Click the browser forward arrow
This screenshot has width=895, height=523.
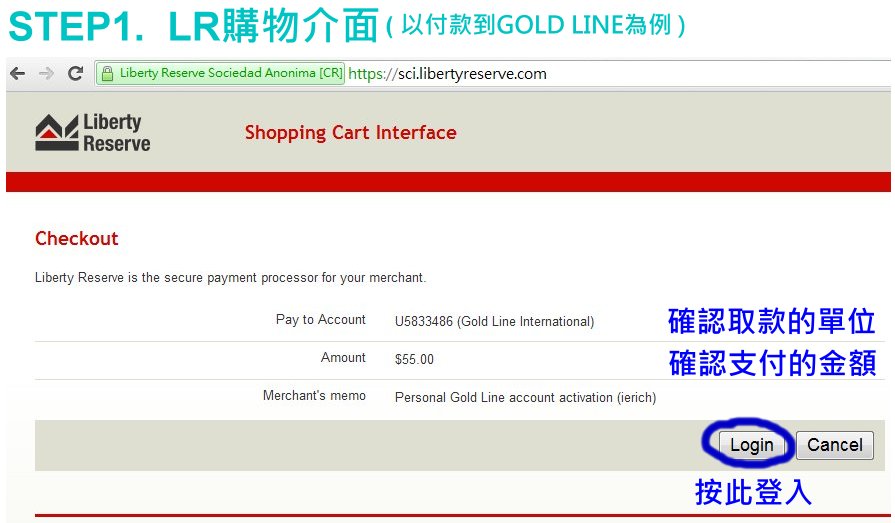point(46,74)
